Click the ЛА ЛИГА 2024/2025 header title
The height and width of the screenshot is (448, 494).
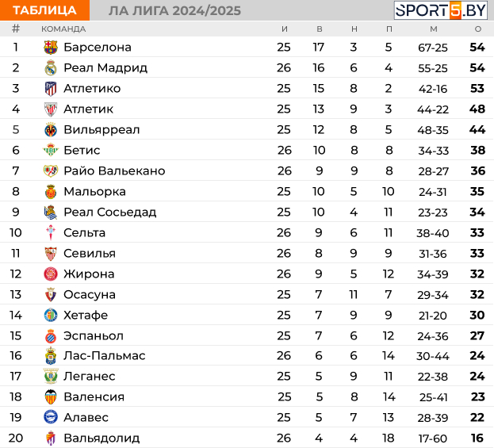coord(175,11)
